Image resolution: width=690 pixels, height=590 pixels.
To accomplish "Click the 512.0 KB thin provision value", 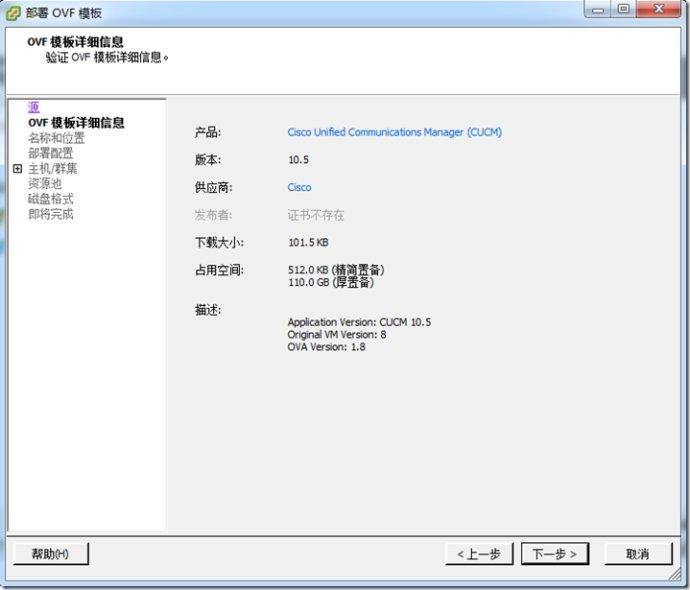I will 336,270.
